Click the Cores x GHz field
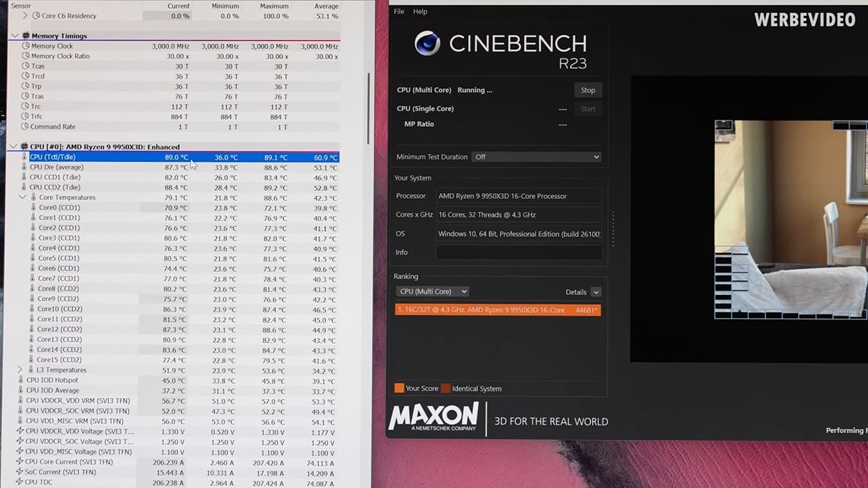Screen dimensions: 868x488 [519, 215]
